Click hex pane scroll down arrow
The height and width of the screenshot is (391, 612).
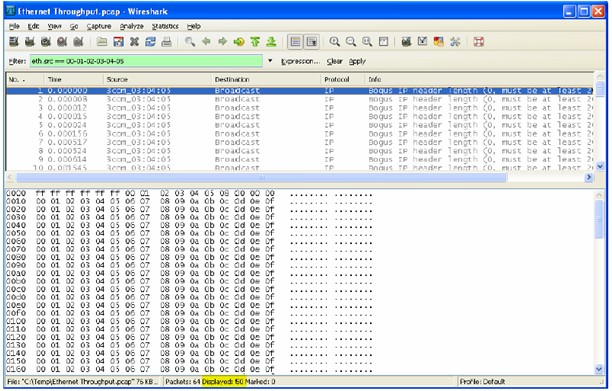coord(599,369)
